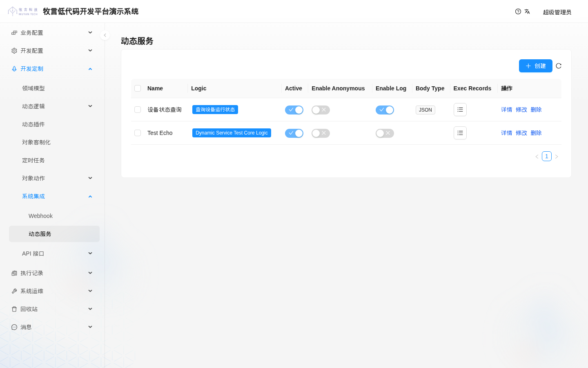588x368 pixels.
Task: Open the language translation icon
Action: (x=527, y=11)
